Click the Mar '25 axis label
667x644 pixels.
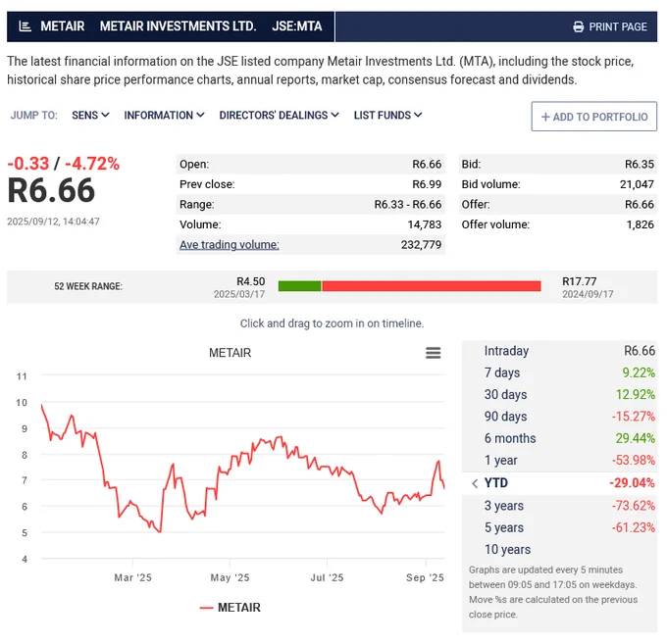pos(132,577)
